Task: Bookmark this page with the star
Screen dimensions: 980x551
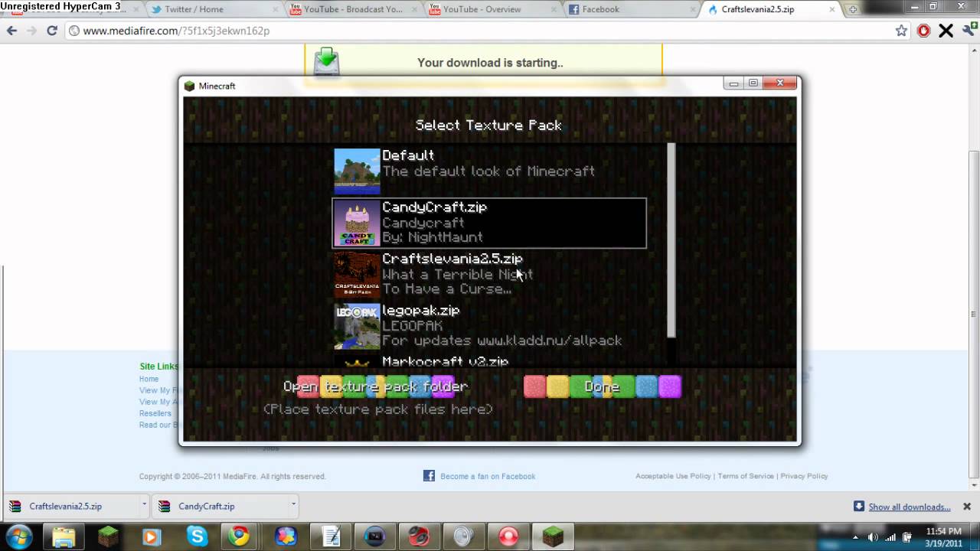Action: (901, 31)
